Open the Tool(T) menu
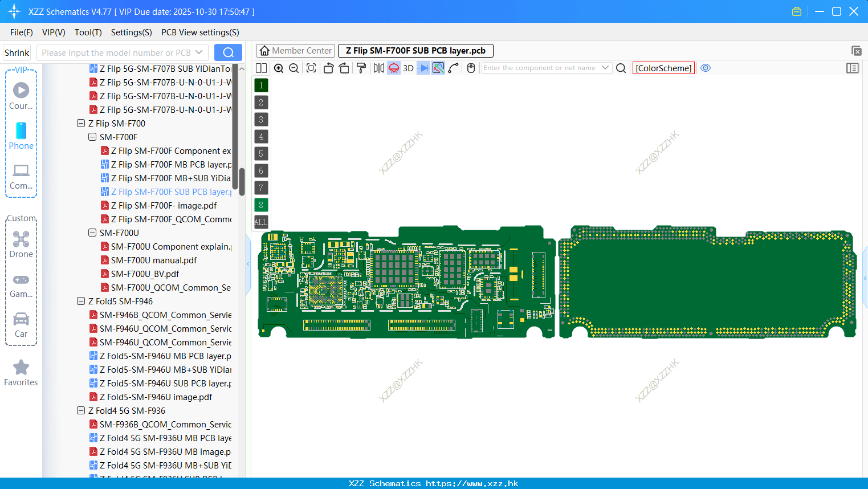 88,32
